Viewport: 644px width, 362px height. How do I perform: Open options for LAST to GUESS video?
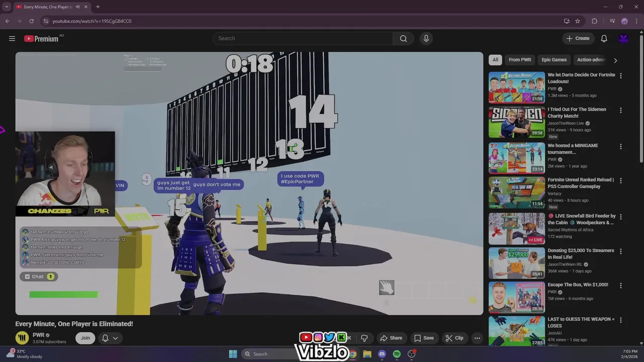pyautogui.click(x=621, y=320)
